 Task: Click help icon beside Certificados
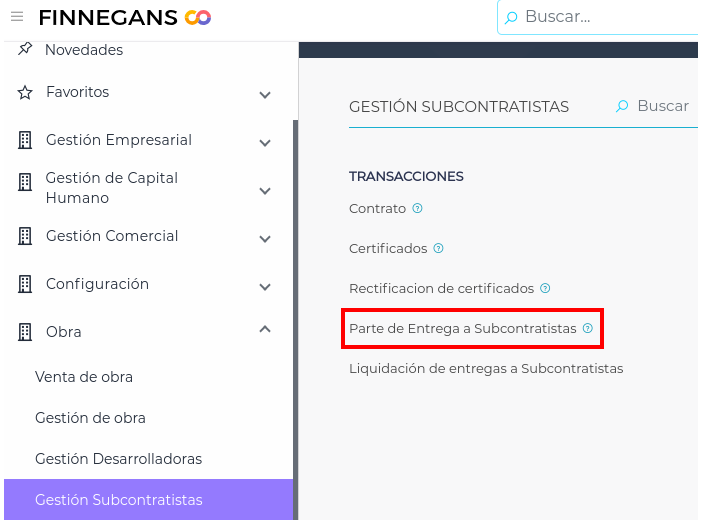(438, 249)
